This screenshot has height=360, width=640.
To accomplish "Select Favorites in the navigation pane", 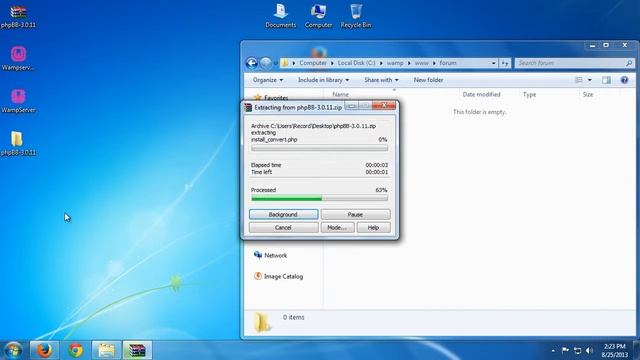I will pos(271,98).
